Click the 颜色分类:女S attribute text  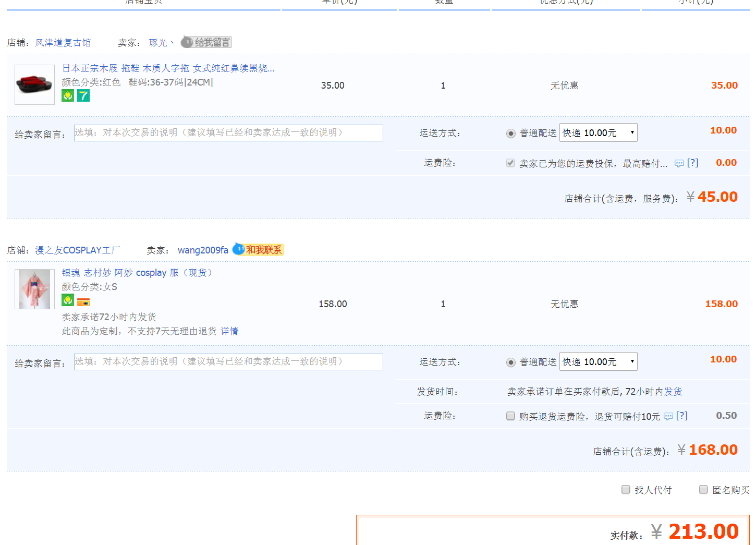89,287
